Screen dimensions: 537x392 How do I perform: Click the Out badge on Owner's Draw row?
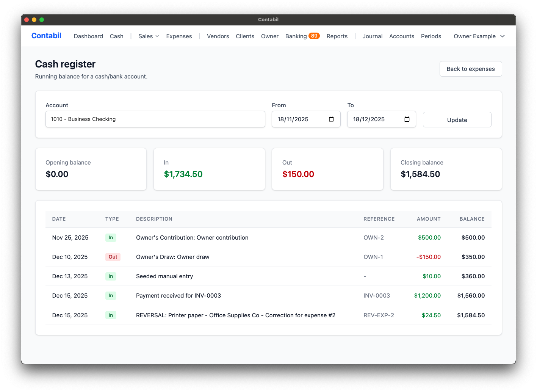click(x=113, y=257)
